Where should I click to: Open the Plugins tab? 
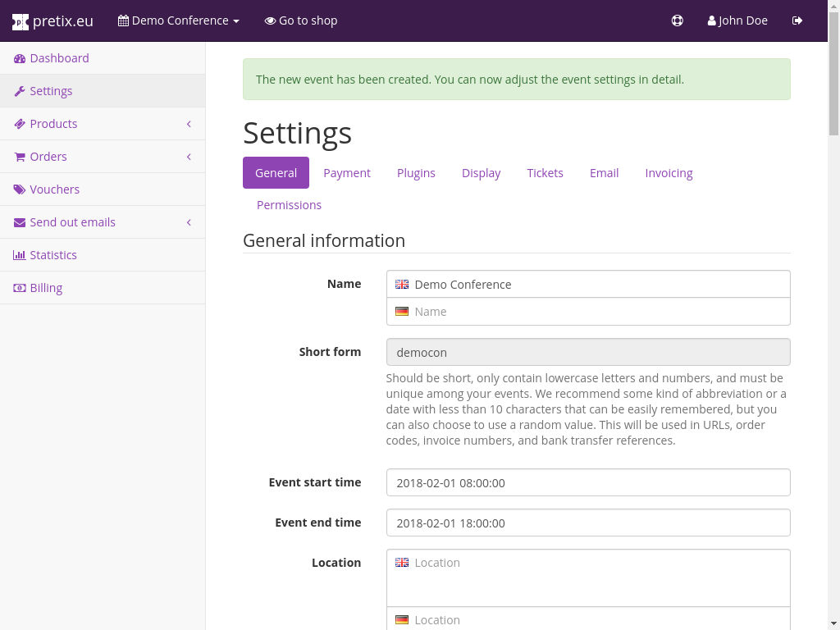[416, 172]
